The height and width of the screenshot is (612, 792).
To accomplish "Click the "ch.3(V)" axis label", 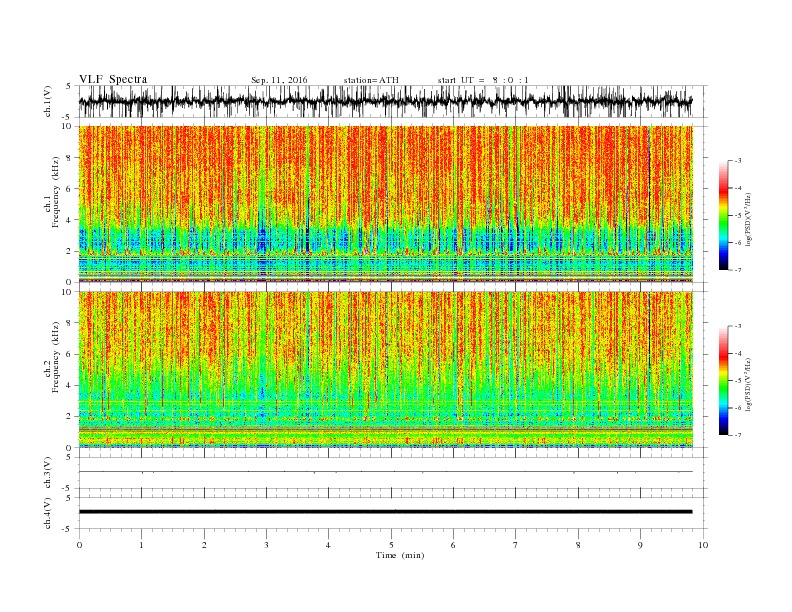I will [x=48, y=473].
